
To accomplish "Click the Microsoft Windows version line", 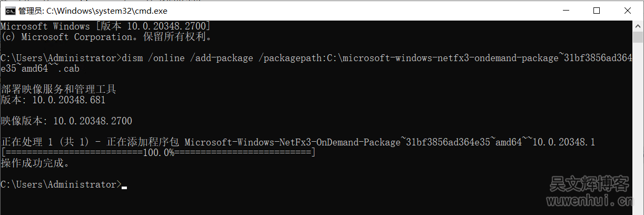I will [x=105, y=26].
